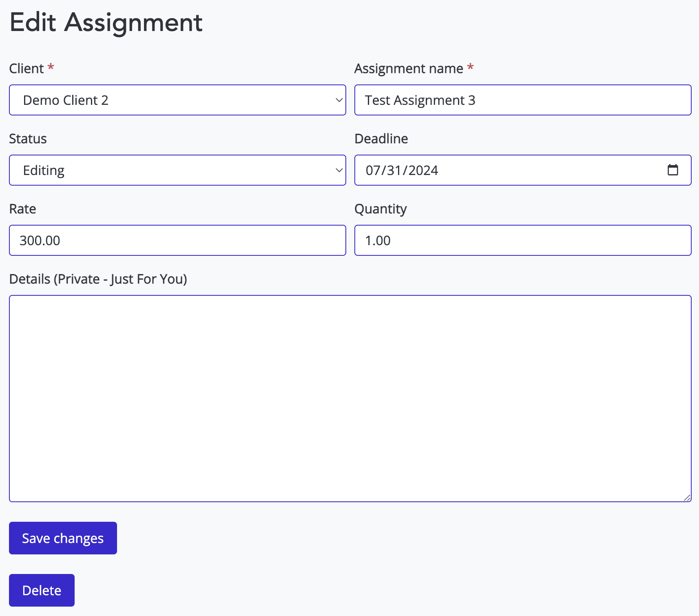Open the Status dropdown showing Editing
The width and height of the screenshot is (699, 616).
[177, 170]
